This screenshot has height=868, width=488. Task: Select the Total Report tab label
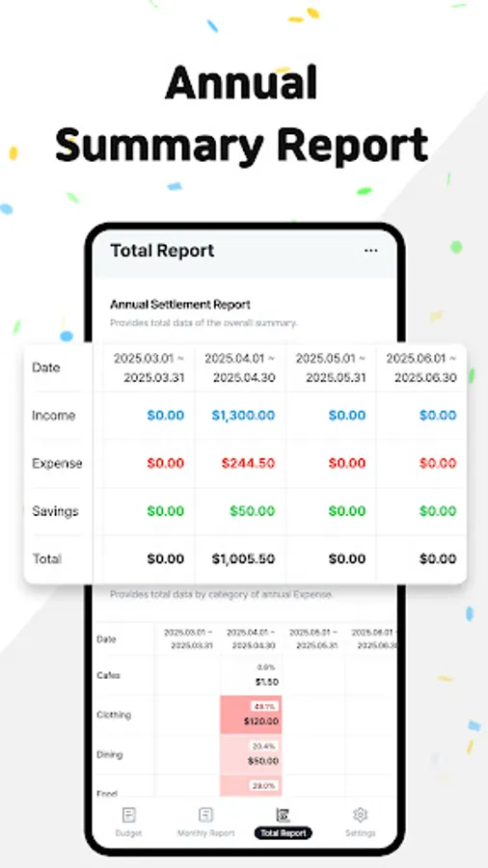pyautogui.click(x=284, y=833)
